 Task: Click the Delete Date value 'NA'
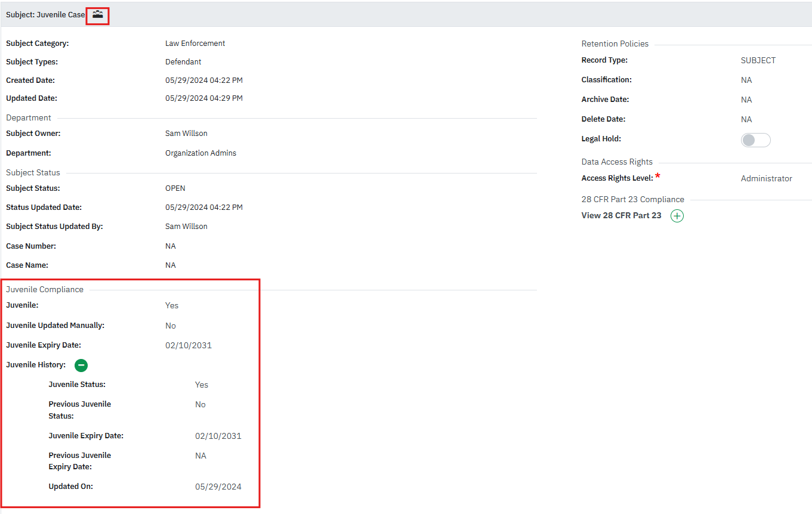pos(746,119)
